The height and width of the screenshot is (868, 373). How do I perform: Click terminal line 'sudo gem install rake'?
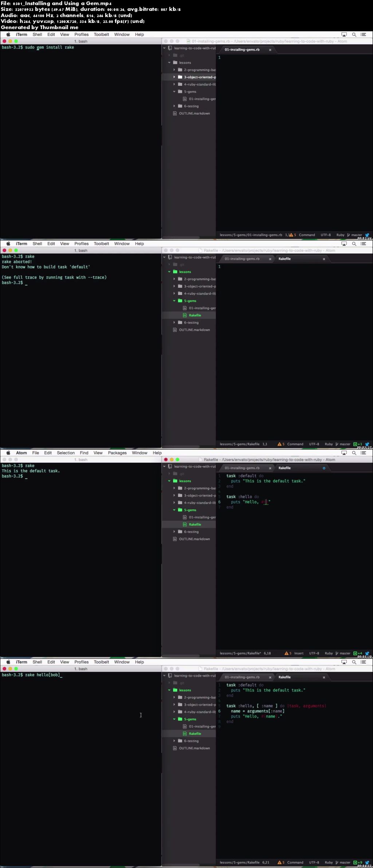pos(50,48)
